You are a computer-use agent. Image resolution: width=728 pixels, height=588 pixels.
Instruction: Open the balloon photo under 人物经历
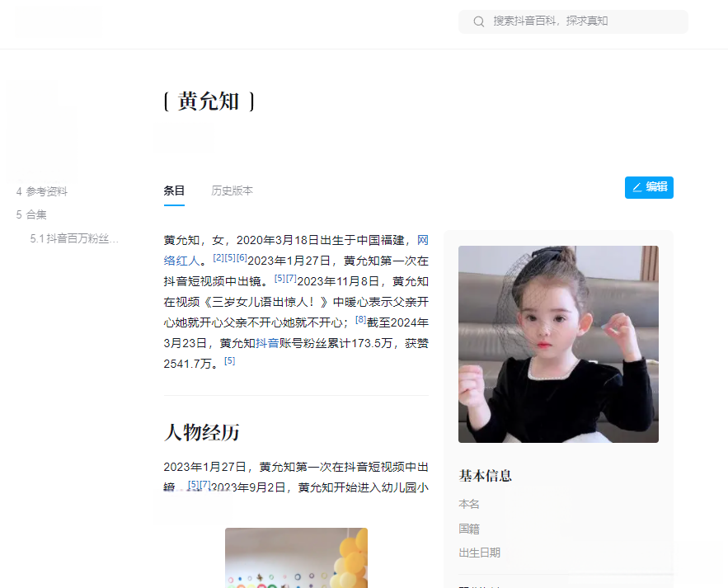(296, 557)
